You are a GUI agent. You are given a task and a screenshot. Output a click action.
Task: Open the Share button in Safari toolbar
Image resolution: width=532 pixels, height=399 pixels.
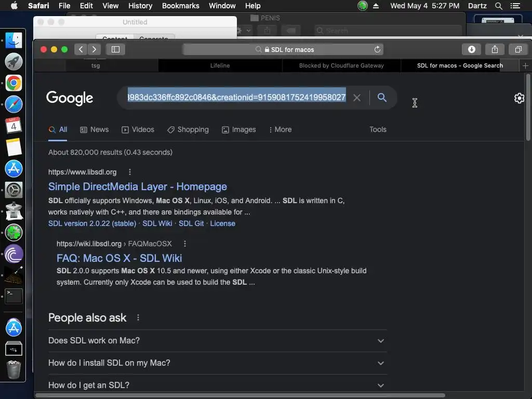[495, 49]
